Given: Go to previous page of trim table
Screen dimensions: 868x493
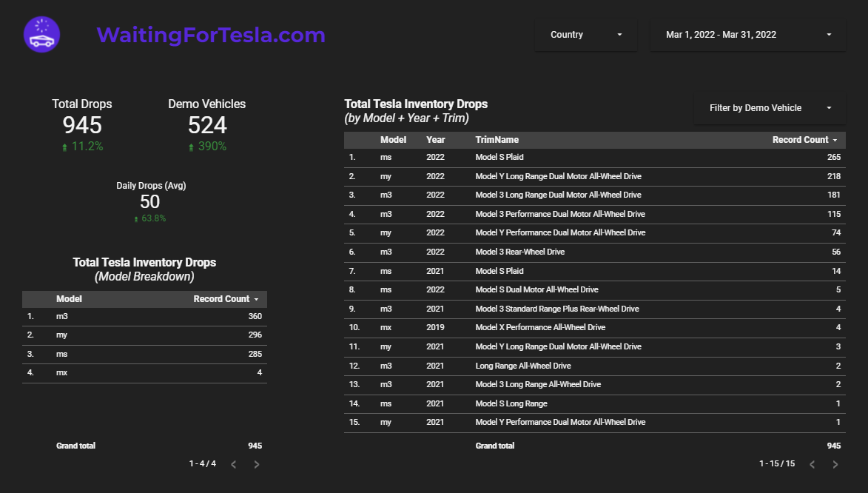Looking at the screenshot, I should (812, 464).
